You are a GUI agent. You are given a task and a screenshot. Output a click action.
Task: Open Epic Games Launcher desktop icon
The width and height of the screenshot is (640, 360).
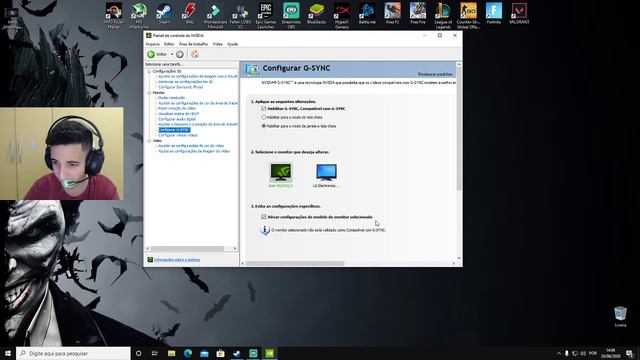point(266,16)
